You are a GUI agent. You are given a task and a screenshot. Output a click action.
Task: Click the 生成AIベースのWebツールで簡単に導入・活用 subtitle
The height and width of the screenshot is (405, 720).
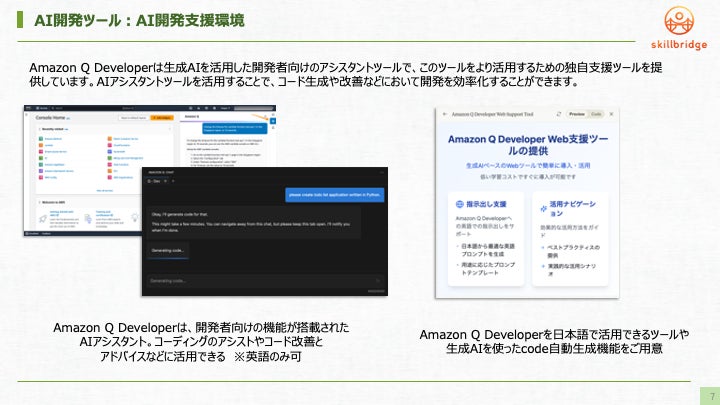coord(528,165)
